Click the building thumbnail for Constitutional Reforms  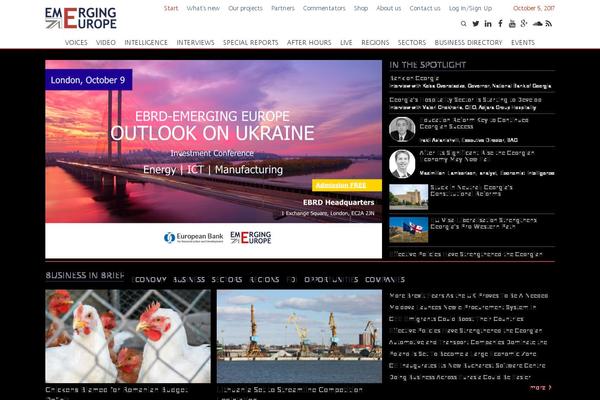click(x=409, y=197)
